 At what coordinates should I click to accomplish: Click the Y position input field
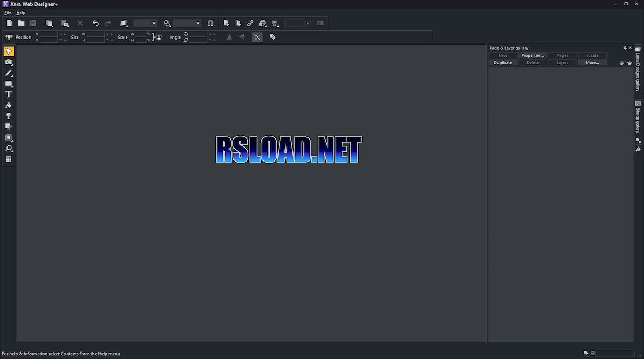click(49, 40)
